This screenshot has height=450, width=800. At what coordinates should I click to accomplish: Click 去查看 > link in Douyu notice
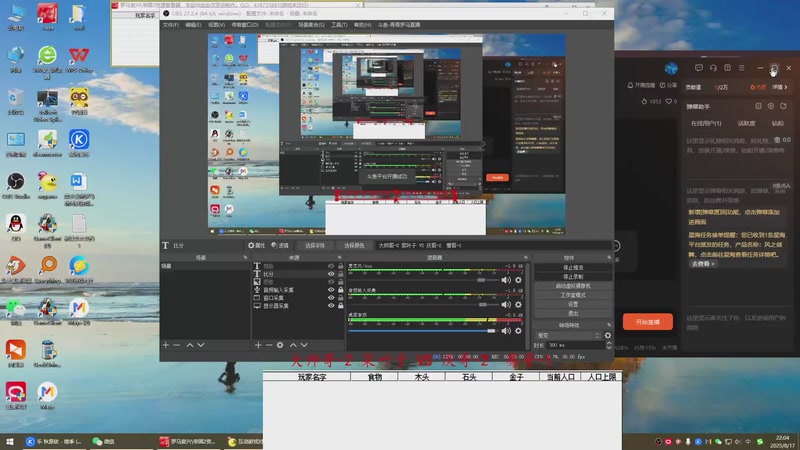(703, 264)
